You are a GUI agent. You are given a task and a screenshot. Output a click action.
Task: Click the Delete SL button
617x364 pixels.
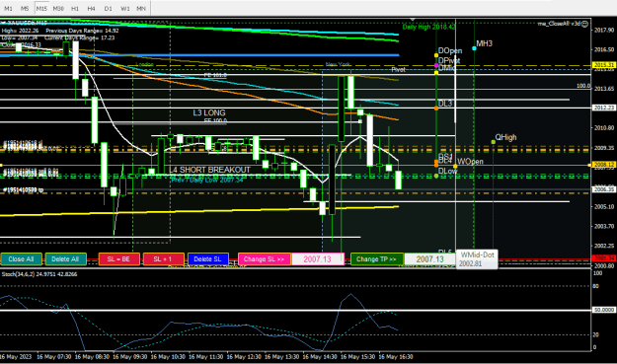(x=207, y=259)
